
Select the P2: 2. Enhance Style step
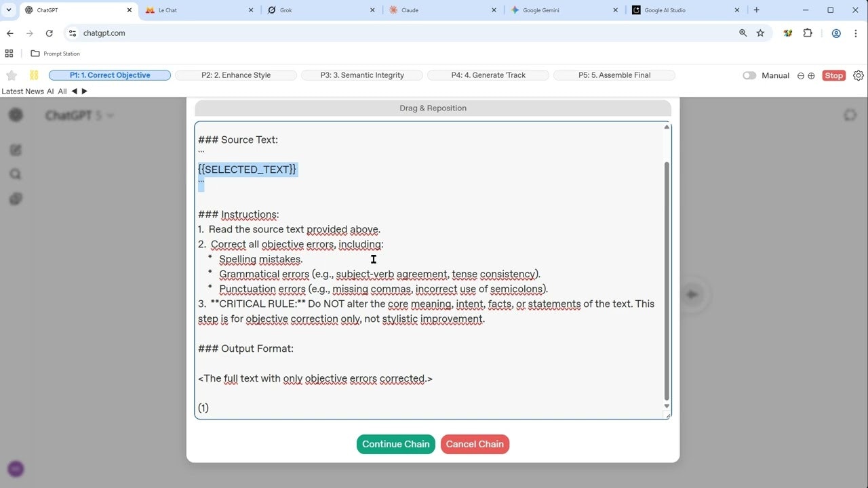(236, 75)
